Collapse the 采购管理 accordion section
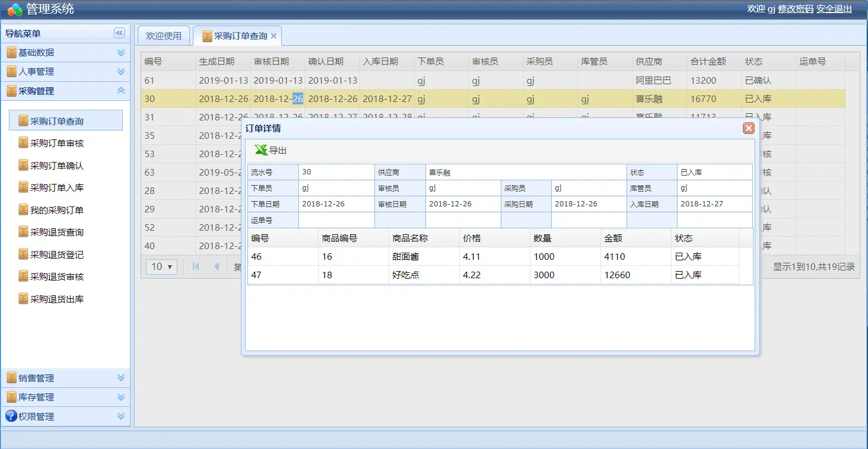 coord(121,91)
